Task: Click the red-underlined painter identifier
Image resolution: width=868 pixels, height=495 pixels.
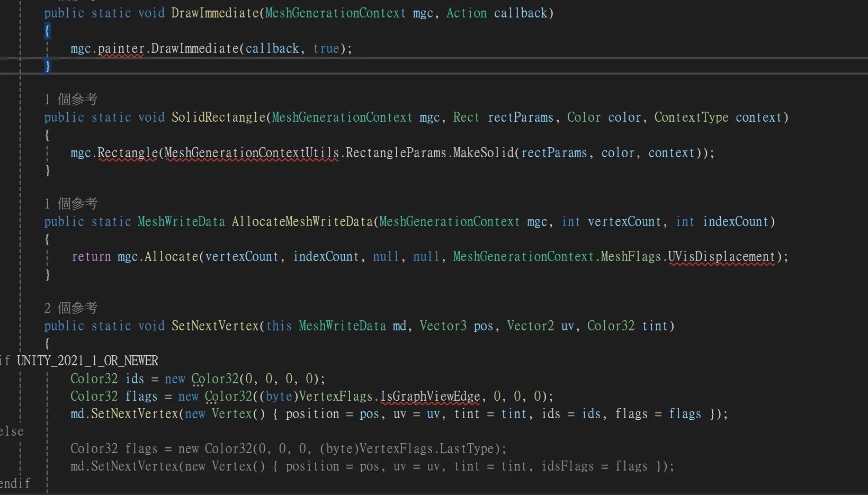Action: click(x=121, y=49)
